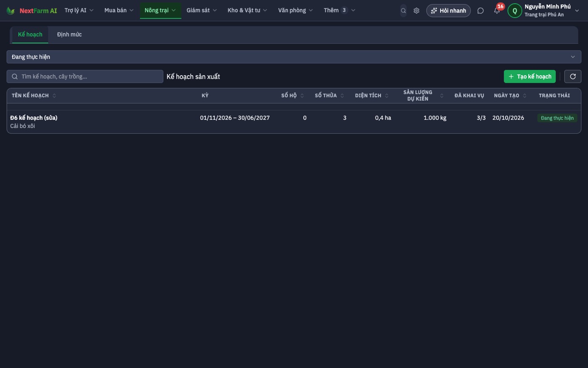
Task: Expand the Văn phòng menu
Action: 295,11
